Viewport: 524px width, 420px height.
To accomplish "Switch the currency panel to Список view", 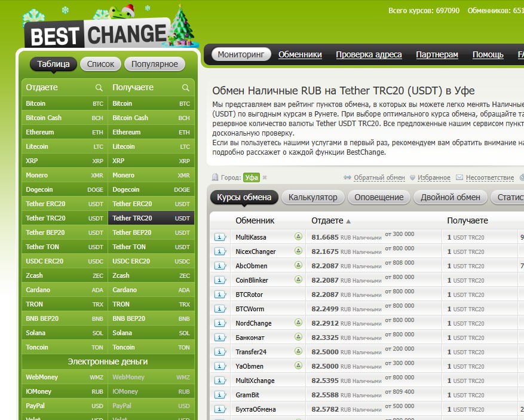I will [x=100, y=64].
